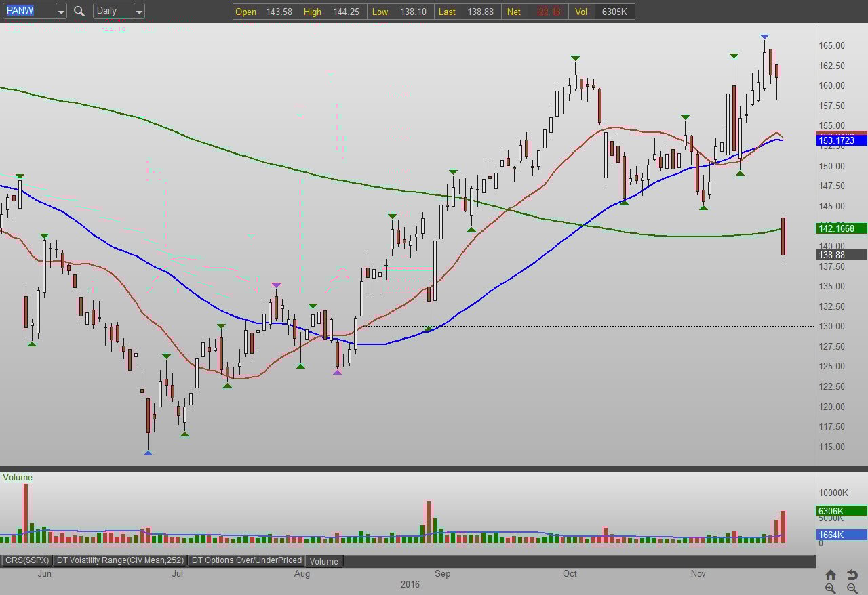
Task: Click the blue triangle marker at the June low
Action: coord(148,453)
